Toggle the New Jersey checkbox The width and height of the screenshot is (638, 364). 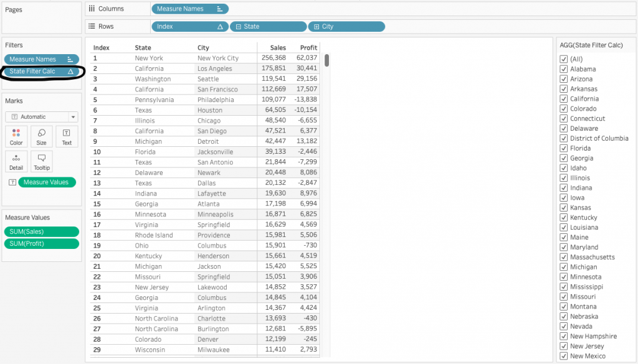(564, 346)
